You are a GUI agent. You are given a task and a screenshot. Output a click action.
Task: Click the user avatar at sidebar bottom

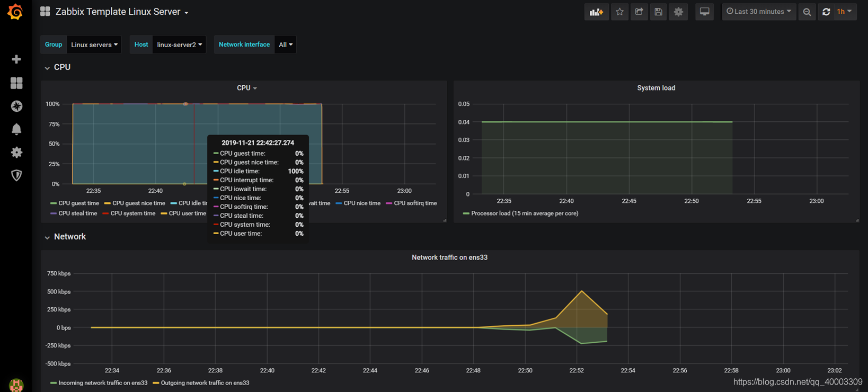pyautogui.click(x=16, y=385)
